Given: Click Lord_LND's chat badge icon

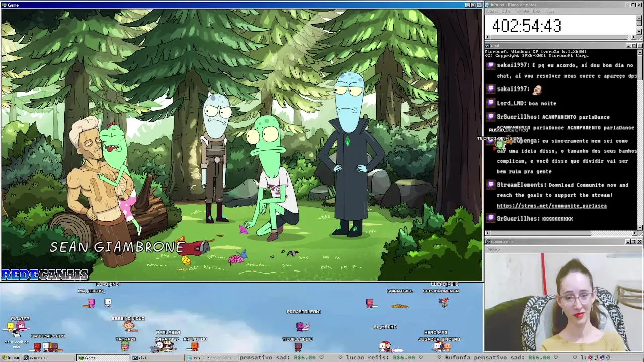Looking at the screenshot, I should pos(491,103).
